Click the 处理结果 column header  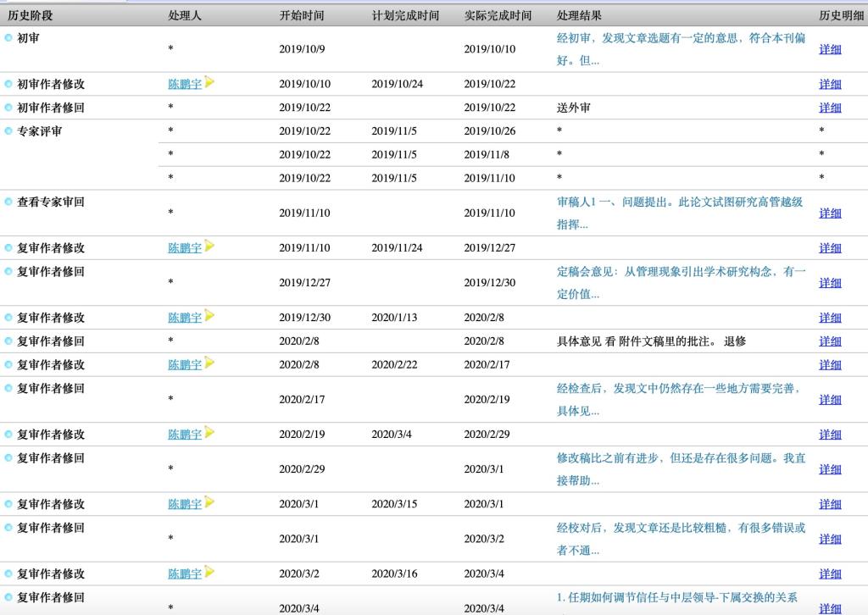(x=580, y=15)
